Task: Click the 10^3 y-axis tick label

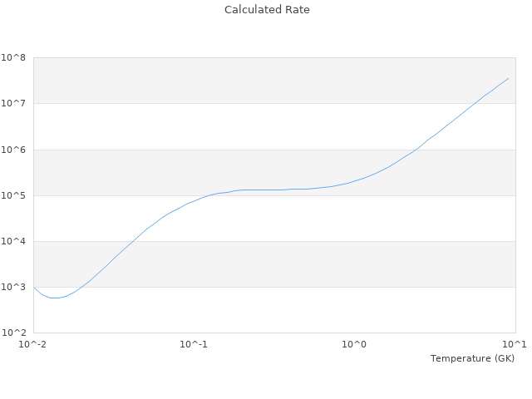Action: pos(14,287)
